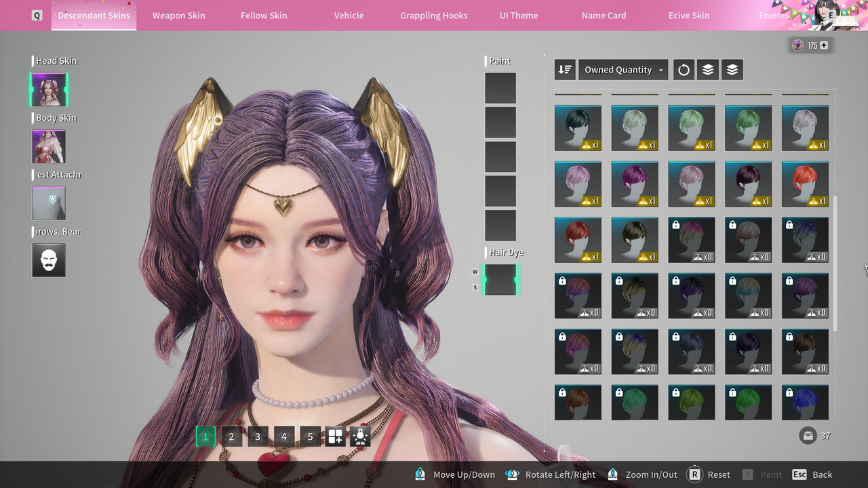Switch to the UI Theme tab
The height and width of the screenshot is (488, 868).
(x=519, y=16)
